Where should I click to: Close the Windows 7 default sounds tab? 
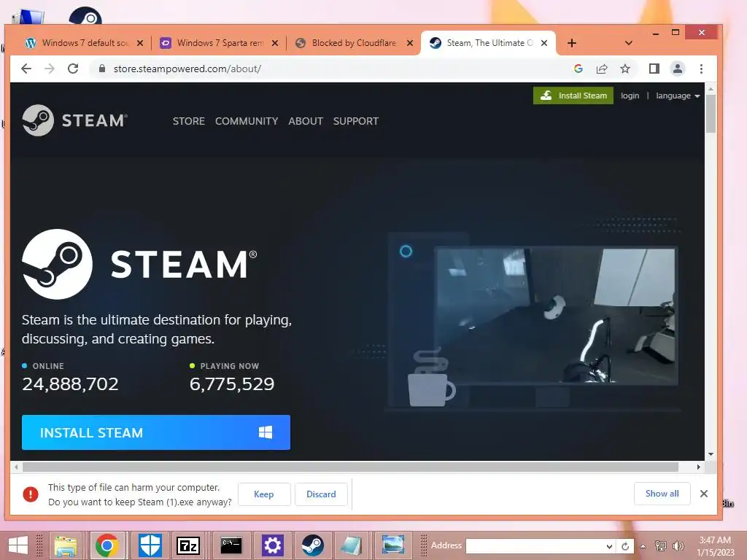coord(140,43)
